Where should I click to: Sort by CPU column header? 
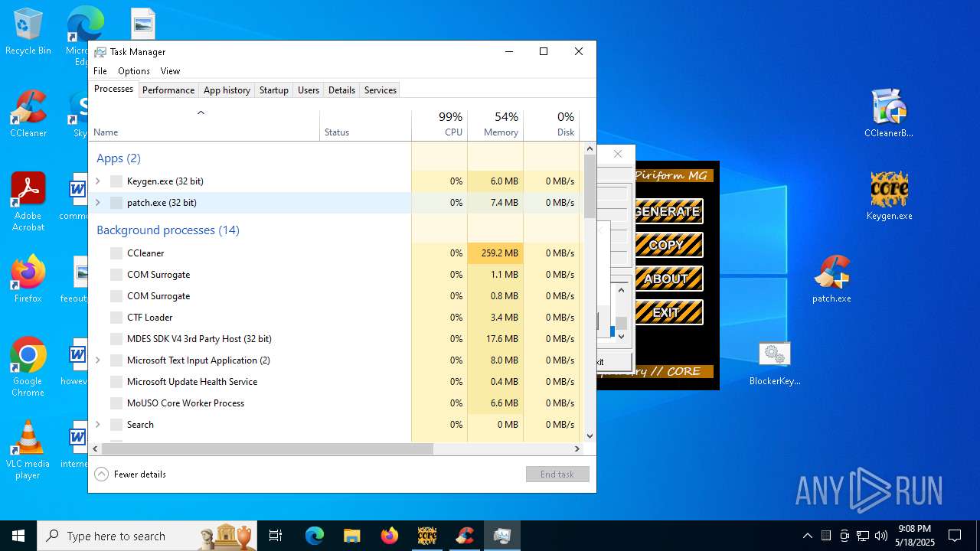(439, 126)
